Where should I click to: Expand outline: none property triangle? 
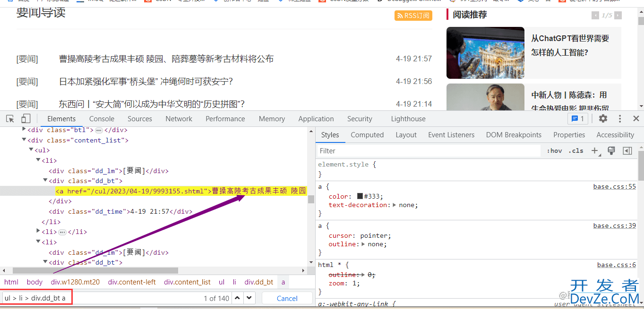click(x=363, y=244)
